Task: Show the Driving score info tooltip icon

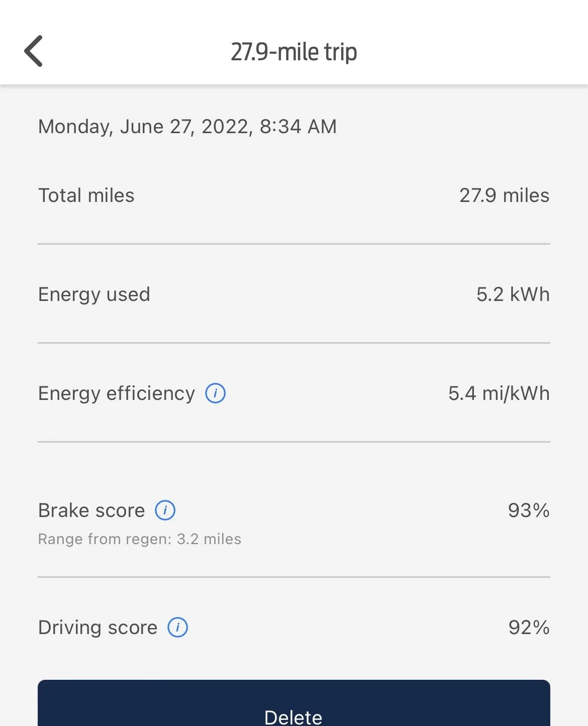Action: (178, 628)
